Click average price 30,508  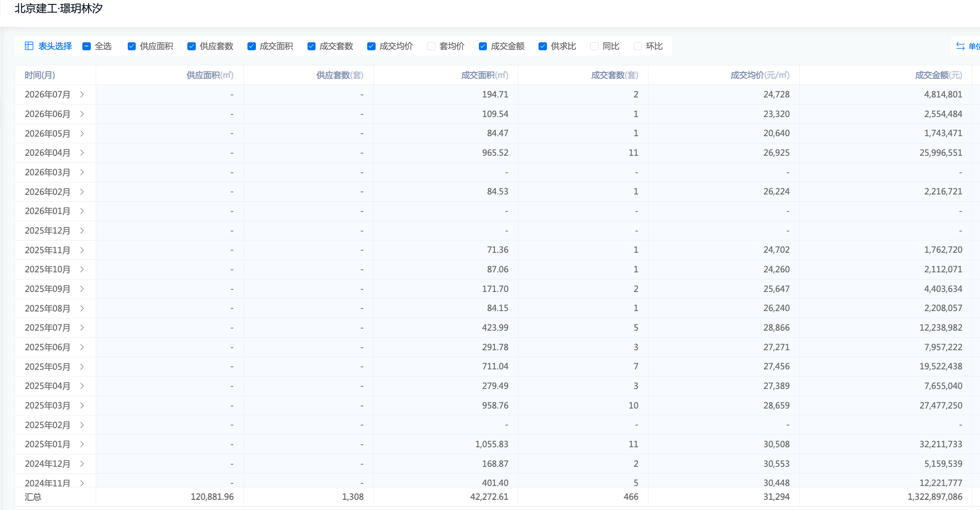777,444
